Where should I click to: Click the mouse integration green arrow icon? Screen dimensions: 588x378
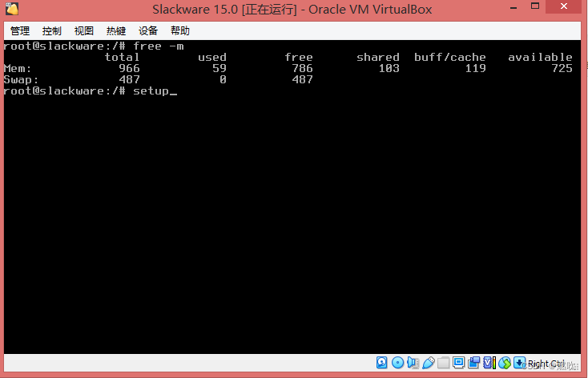point(505,363)
